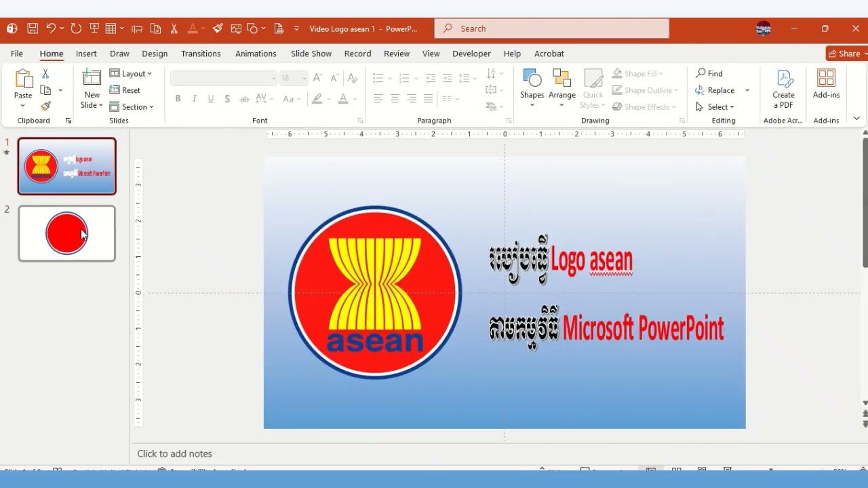Click the ribbon font color button

pyautogui.click(x=343, y=99)
